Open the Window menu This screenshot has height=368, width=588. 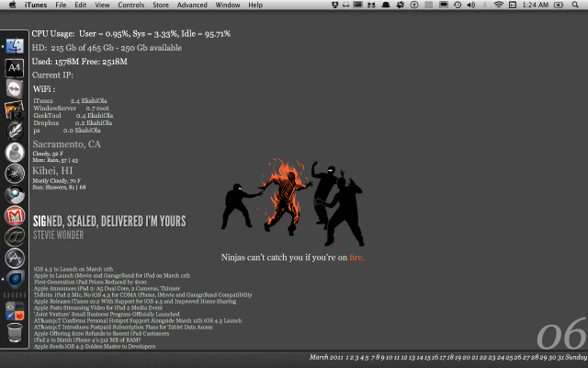pos(228,5)
